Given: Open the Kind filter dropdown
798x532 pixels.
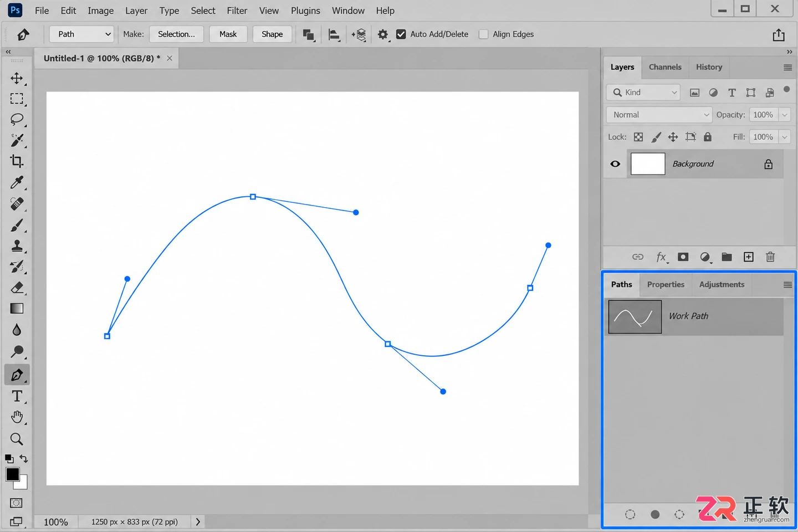Looking at the screenshot, I should 643,93.
